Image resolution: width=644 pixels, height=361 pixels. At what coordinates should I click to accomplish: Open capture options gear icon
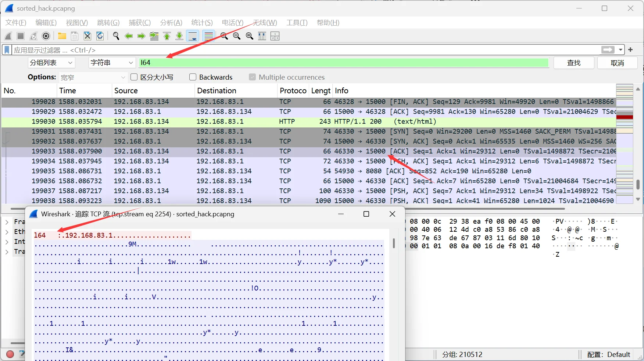click(46, 36)
